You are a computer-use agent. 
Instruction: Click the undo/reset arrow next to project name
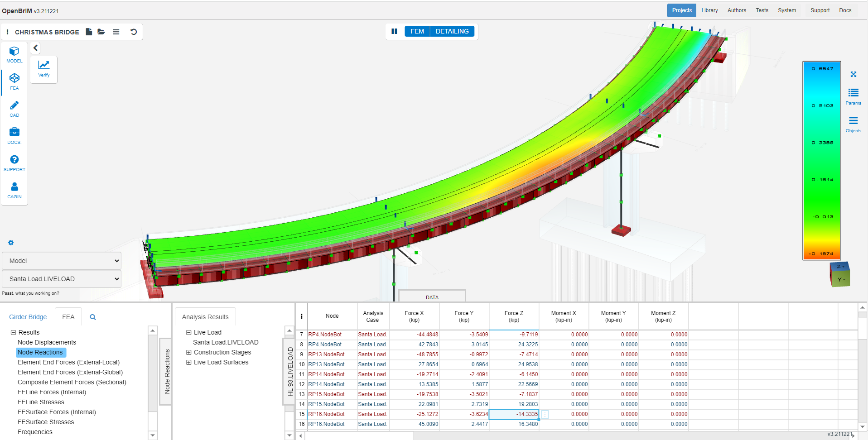click(x=133, y=32)
